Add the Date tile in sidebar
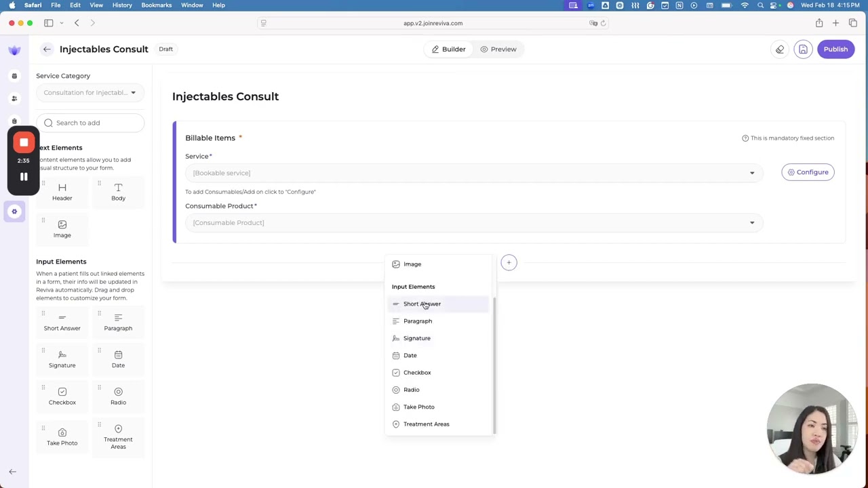868x488 pixels. point(118,359)
